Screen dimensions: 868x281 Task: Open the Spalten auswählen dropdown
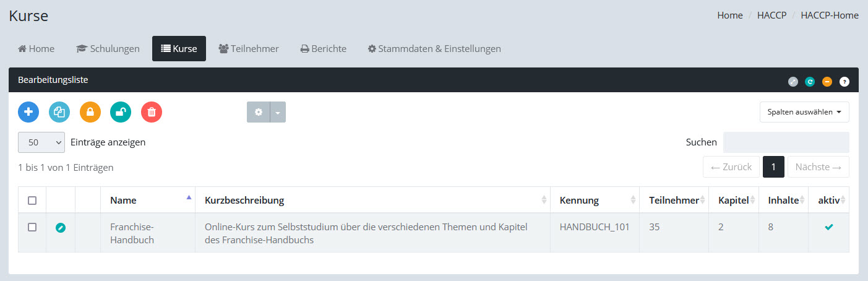pos(804,112)
